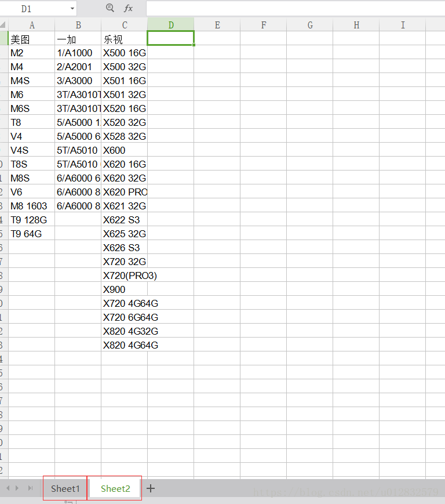Select column A header

[x=32, y=25]
